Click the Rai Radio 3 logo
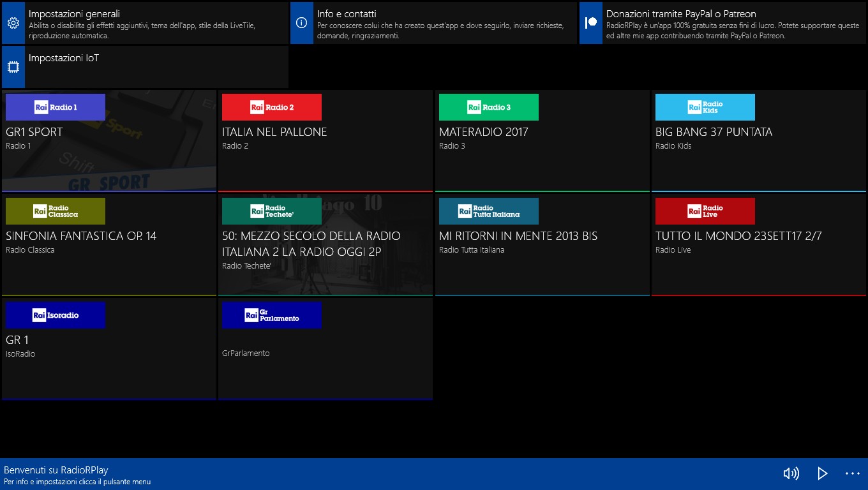 tap(489, 107)
